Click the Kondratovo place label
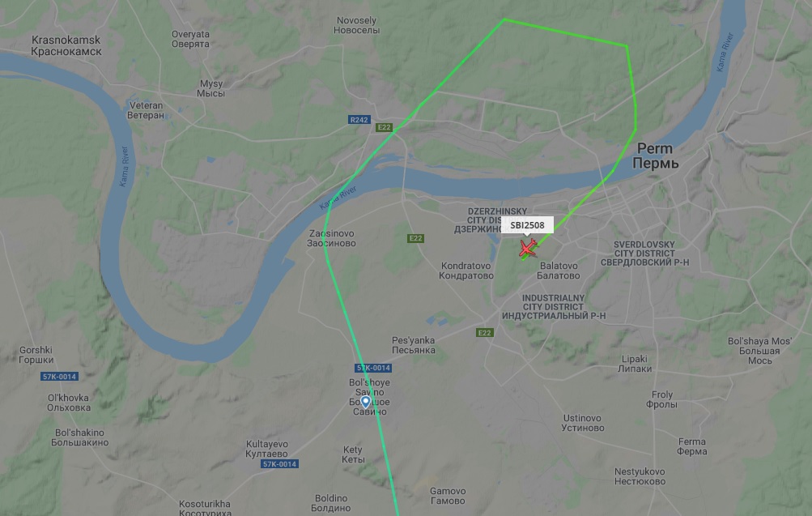This screenshot has height=516, width=812. 466,271
